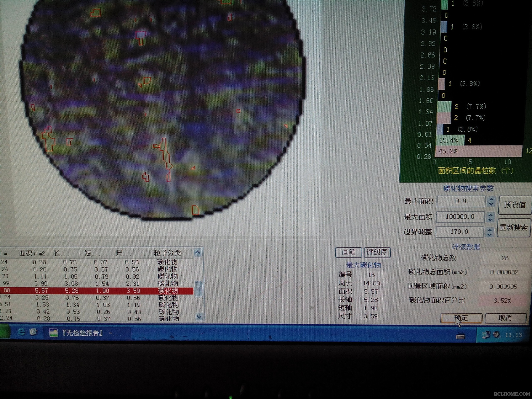Select the table row with area 0.42
532x399 pixels.
coord(96,312)
